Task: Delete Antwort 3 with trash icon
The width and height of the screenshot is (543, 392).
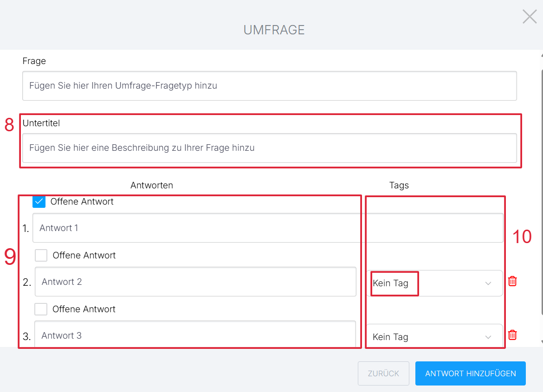Action: [x=512, y=335]
